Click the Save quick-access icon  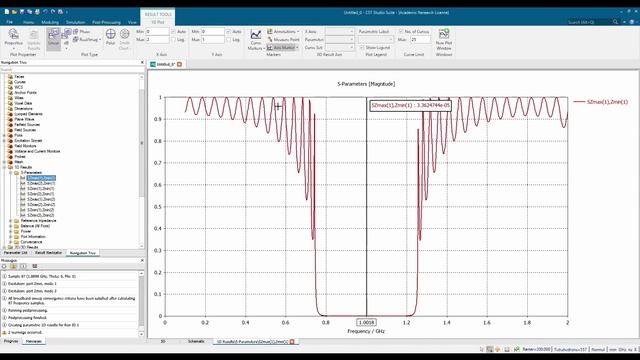tap(22, 12)
